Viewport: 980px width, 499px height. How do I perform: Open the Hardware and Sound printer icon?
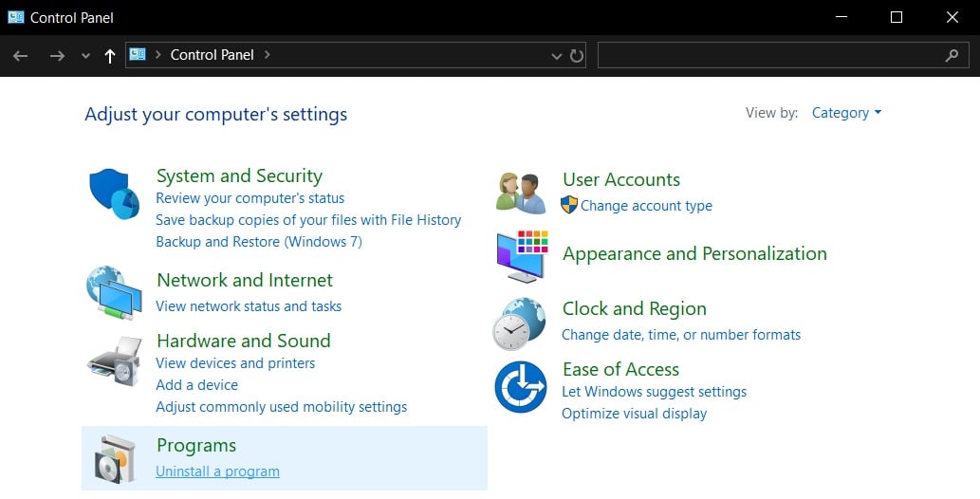(x=115, y=360)
